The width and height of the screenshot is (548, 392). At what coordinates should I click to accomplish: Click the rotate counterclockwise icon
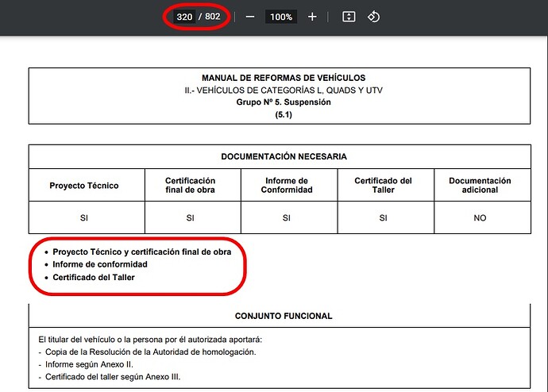[374, 17]
